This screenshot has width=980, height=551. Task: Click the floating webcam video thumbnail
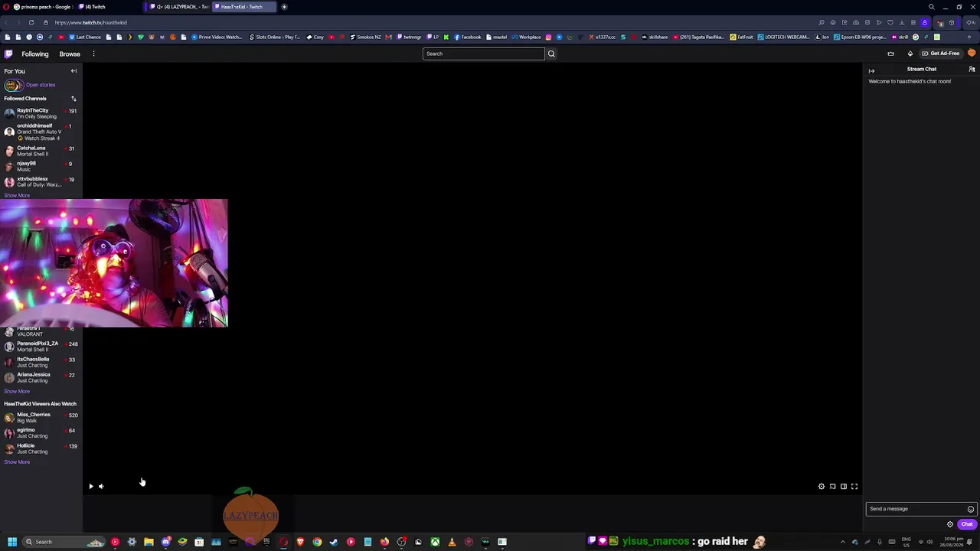(x=114, y=263)
